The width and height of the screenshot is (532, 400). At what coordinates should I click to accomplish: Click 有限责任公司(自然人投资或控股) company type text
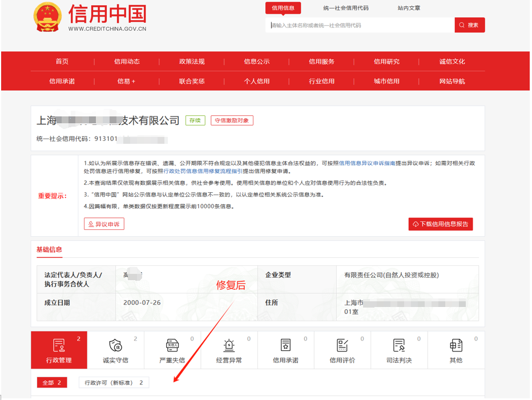[x=392, y=275]
